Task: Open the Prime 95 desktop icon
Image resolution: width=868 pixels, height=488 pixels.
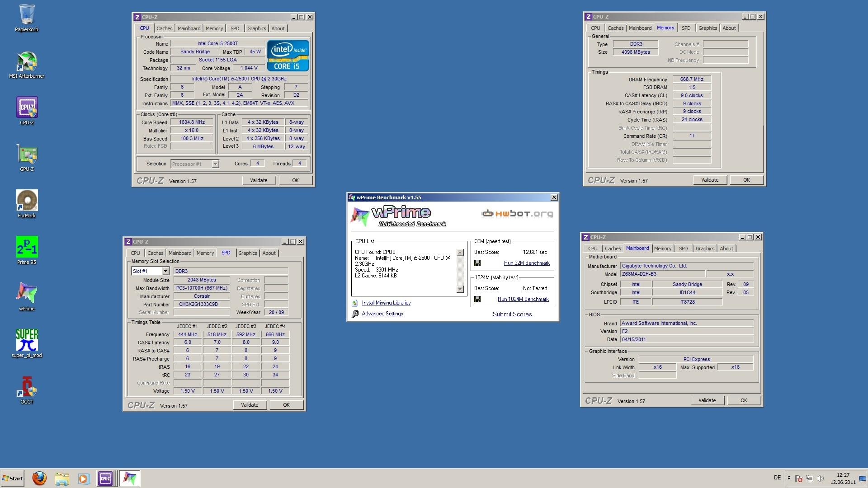Action: tap(27, 251)
